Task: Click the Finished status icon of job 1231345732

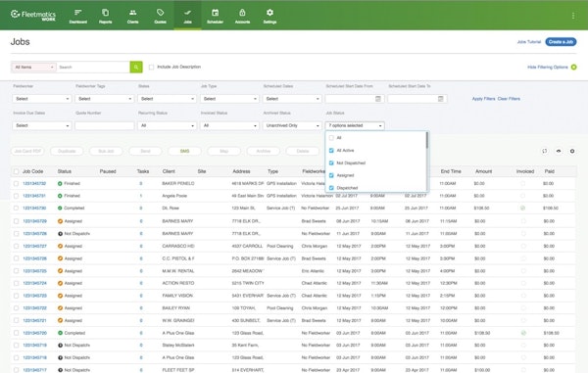Action: click(x=60, y=183)
